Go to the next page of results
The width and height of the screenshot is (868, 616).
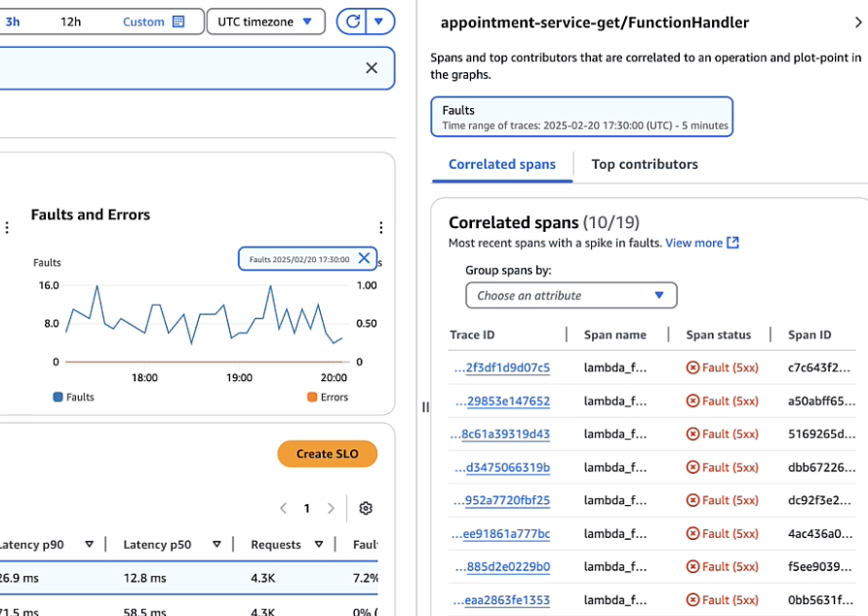pos(330,508)
